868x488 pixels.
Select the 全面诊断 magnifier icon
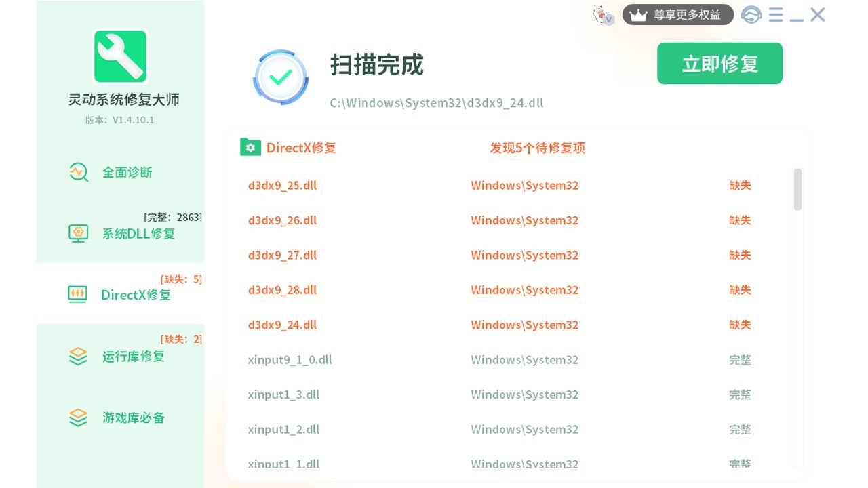(79, 172)
